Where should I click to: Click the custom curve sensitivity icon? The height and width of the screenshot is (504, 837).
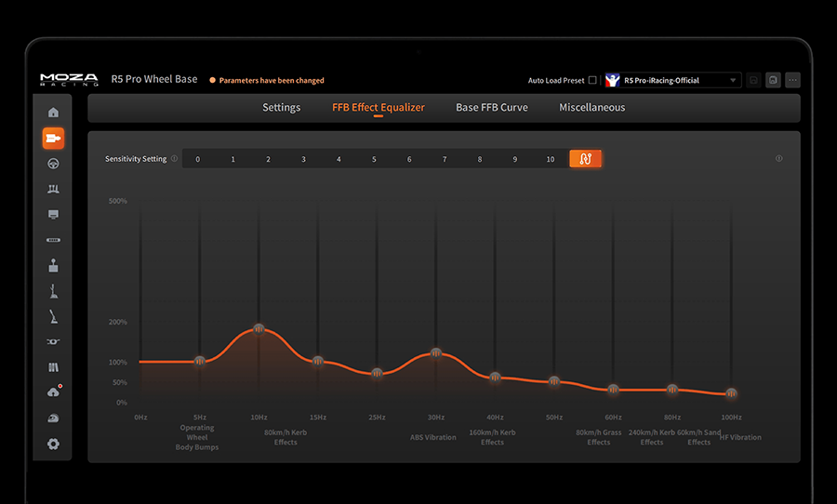click(585, 159)
